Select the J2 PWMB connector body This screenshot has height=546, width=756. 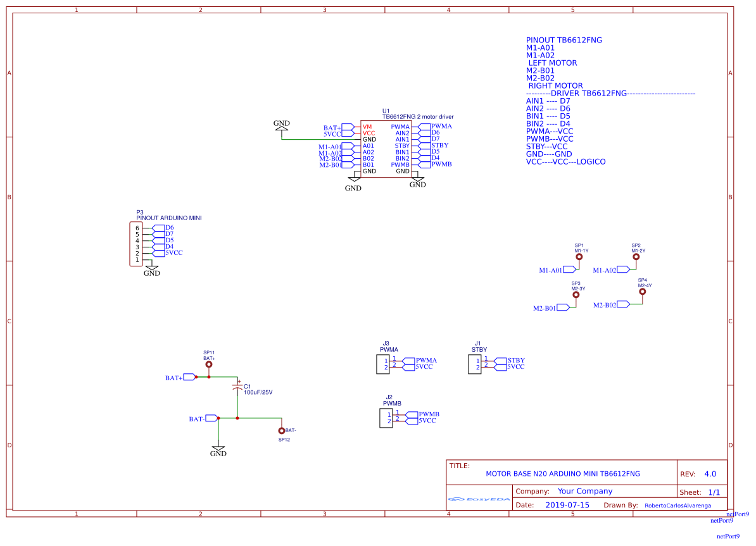(x=385, y=418)
